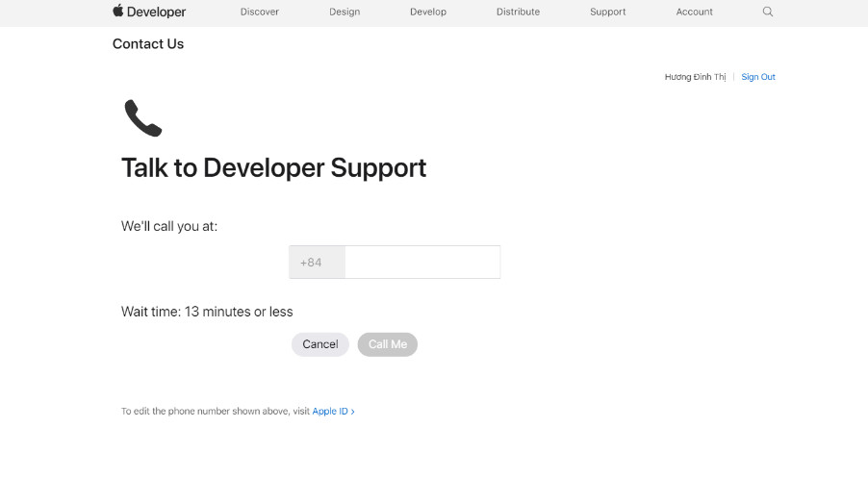Open the Design menu
Screen dimensions: 868x478
tap(345, 12)
